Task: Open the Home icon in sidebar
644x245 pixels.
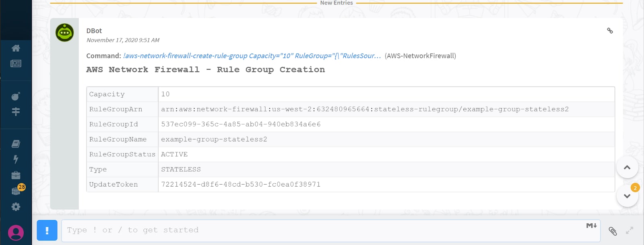Action: tap(16, 48)
